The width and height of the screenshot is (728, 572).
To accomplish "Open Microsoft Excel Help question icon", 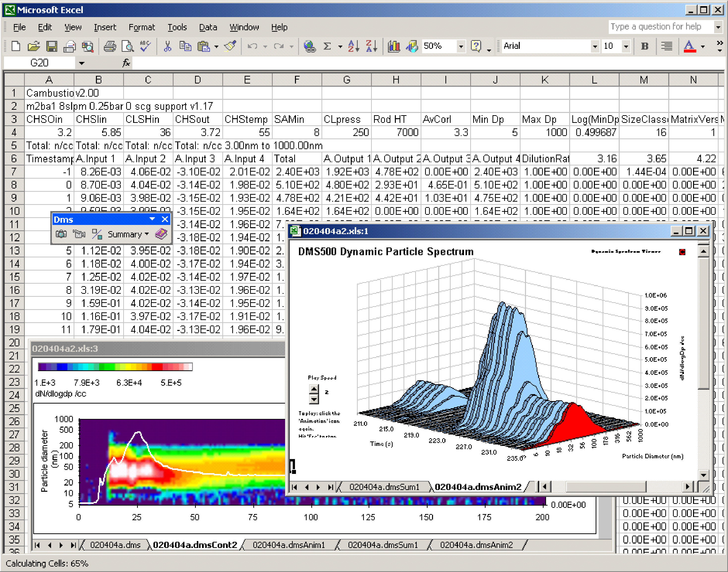I will click(476, 46).
